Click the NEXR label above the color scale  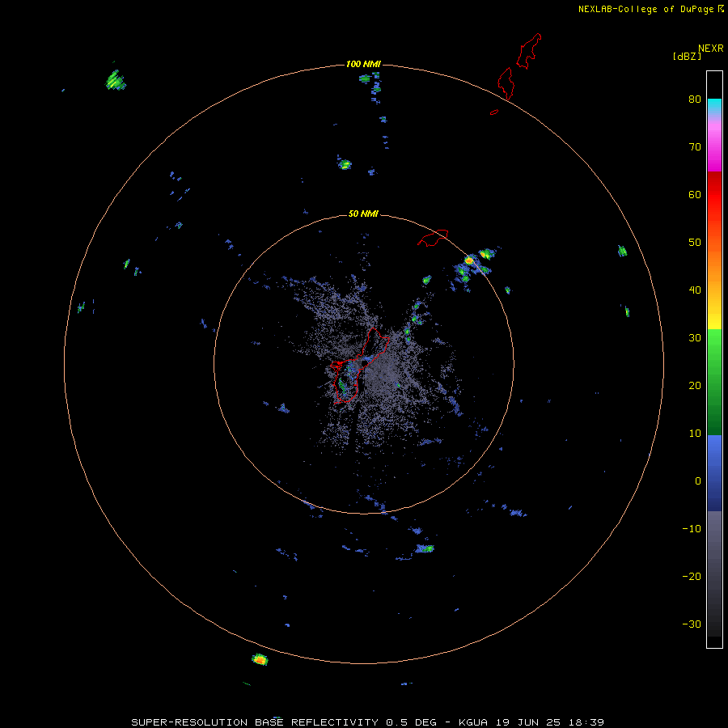click(x=711, y=49)
